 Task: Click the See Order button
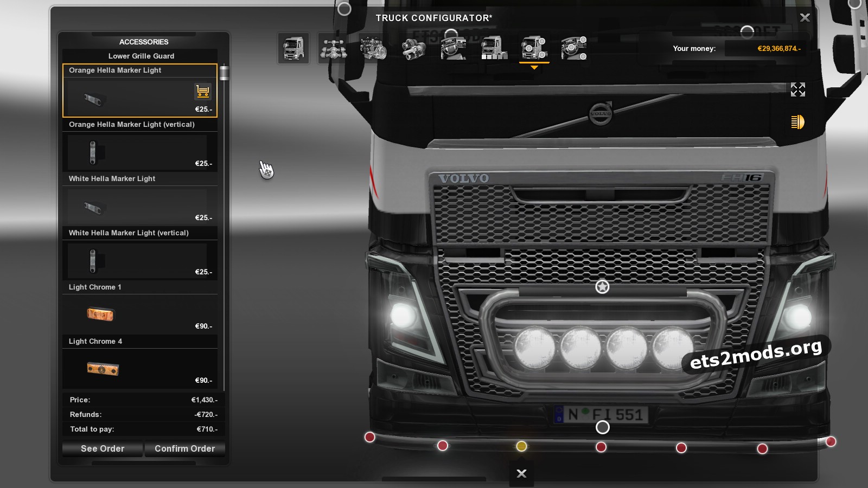click(103, 448)
